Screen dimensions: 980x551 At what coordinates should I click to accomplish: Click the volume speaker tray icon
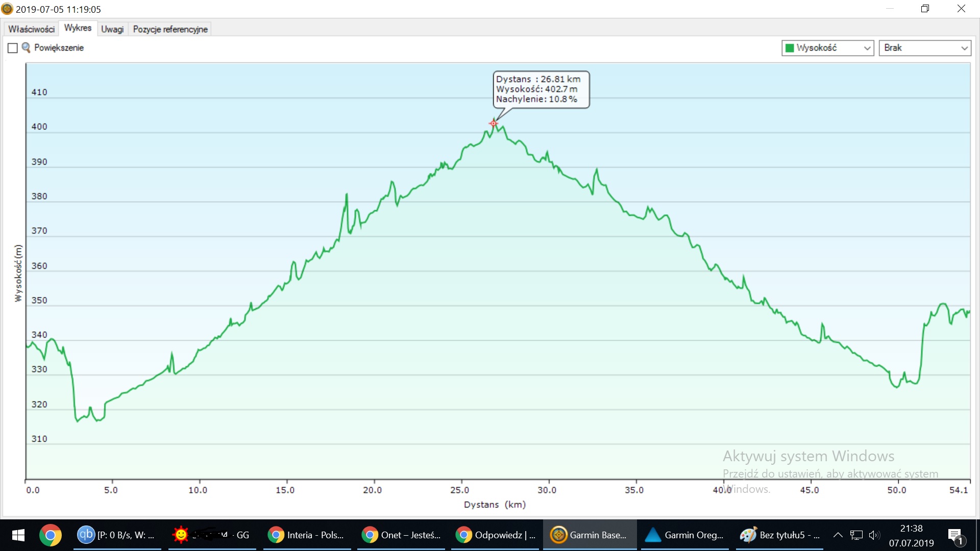pos(874,535)
